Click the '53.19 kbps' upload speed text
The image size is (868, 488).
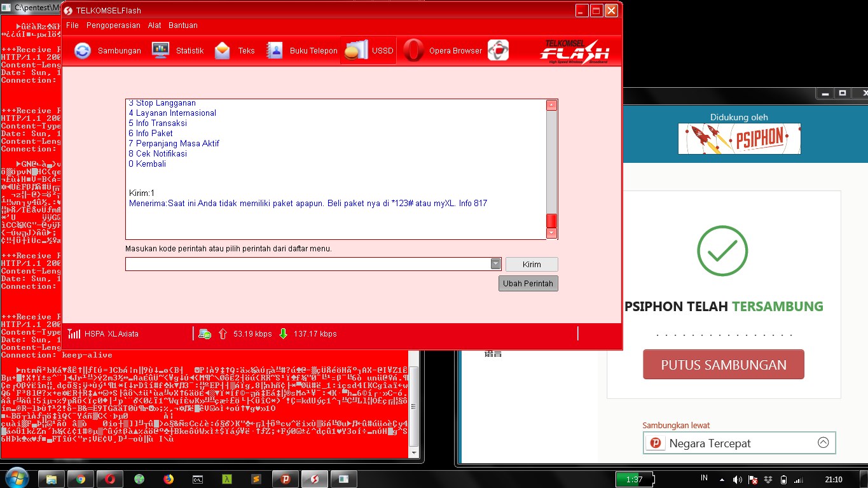click(x=252, y=333)
